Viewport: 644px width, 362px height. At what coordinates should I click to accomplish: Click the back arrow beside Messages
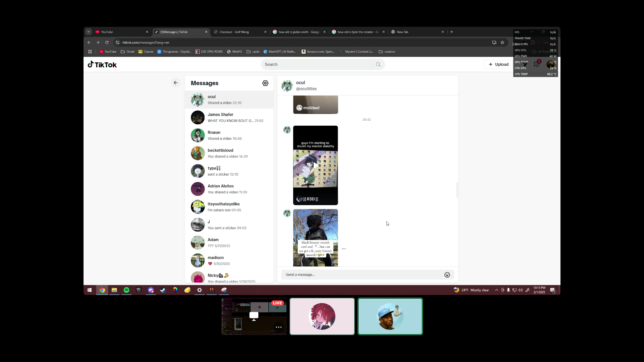pos(176,83)
